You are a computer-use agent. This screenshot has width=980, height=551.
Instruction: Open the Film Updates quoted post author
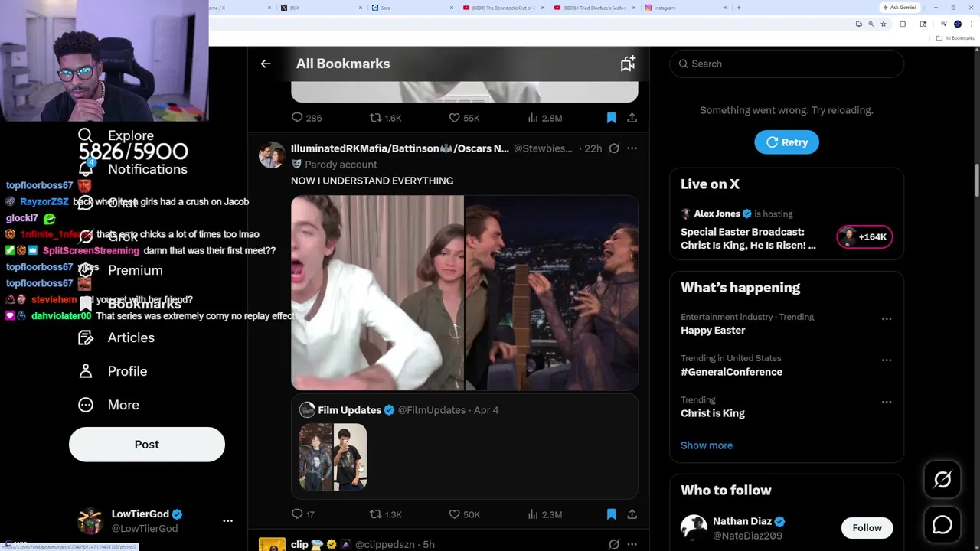(x=349, y=410)
